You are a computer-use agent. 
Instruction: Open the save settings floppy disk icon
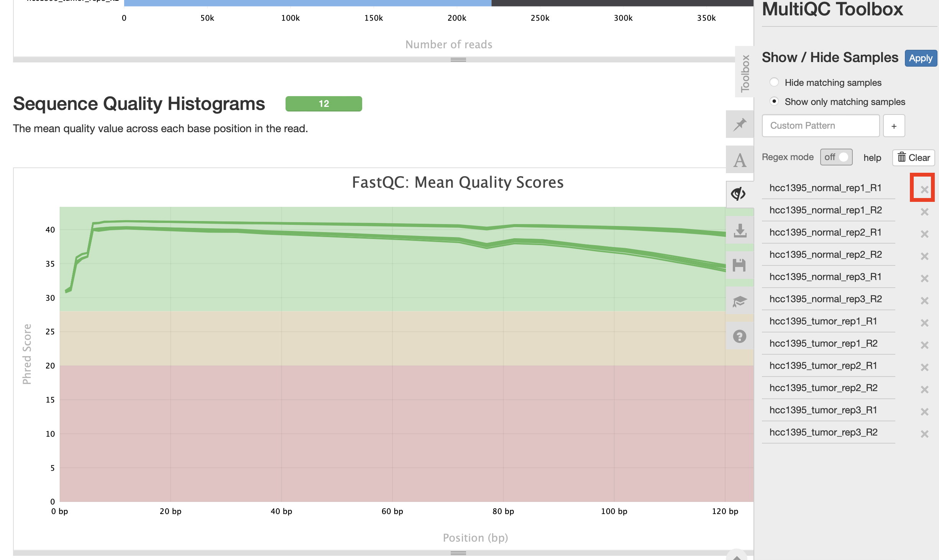739,265
